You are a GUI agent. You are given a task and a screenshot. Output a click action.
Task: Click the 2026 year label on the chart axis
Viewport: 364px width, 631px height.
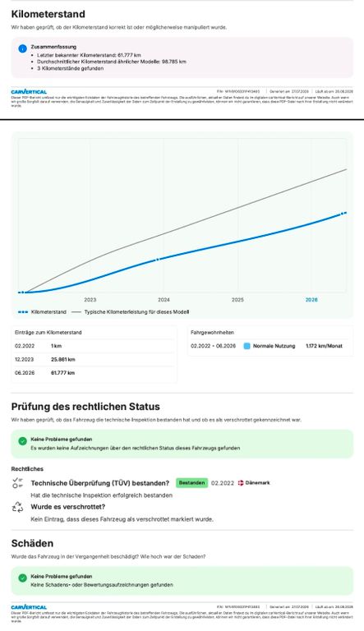(x=311, y=300)
